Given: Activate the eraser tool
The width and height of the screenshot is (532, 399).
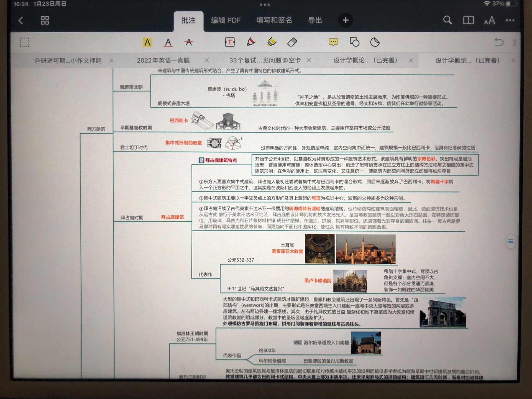Looking at the screenshot, I should 292,42.
